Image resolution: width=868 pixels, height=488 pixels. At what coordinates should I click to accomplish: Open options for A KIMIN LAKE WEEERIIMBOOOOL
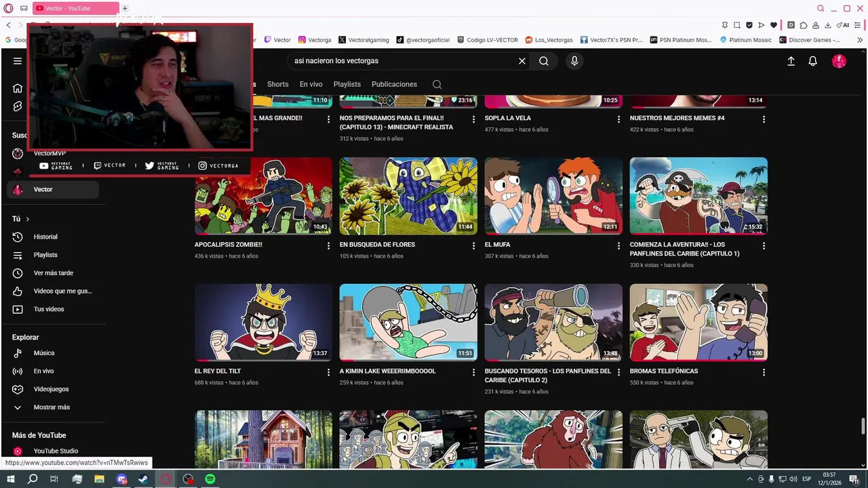[473, 373]
